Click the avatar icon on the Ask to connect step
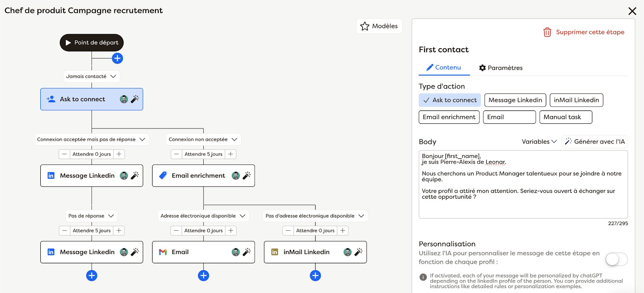 point(124,99)
